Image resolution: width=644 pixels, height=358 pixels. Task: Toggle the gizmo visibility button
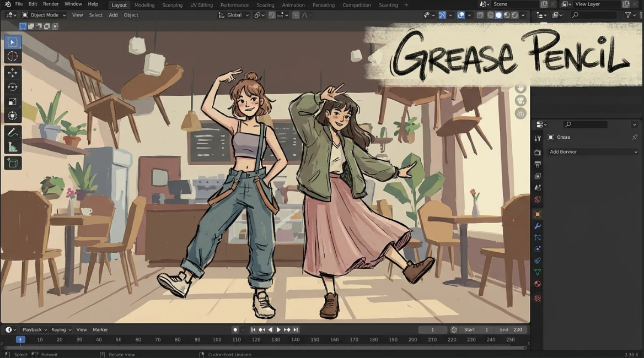coord(442,15)
